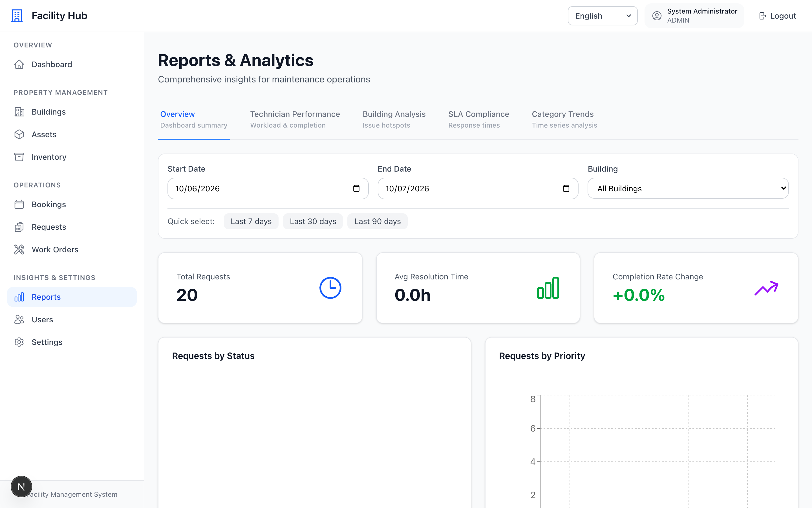
Task: Click the green bar chart icon on Avg Resolution card
Action: [548, 288]
